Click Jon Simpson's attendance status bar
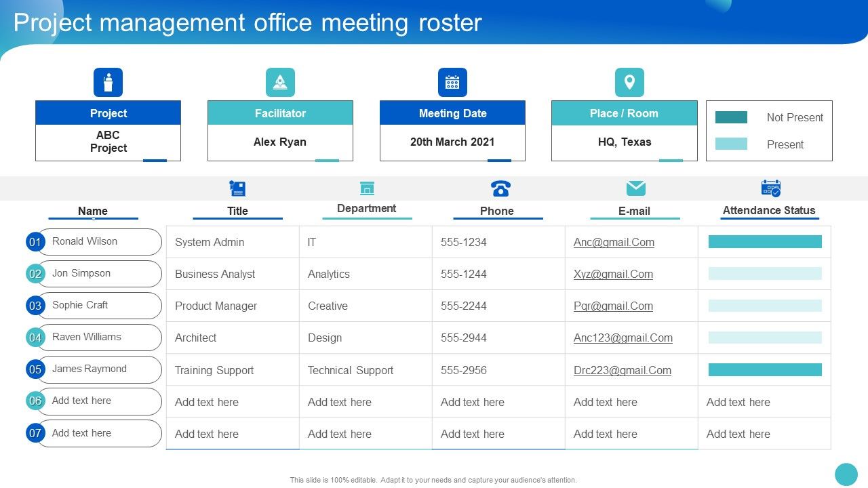Viewport: 868px width, 488px height. click(x=765, y=273)
